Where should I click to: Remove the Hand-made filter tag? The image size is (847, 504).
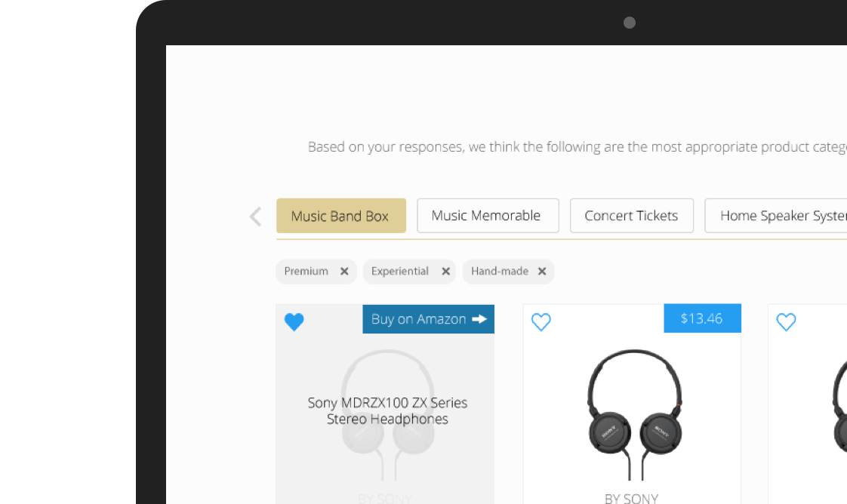click(x=542, y=272)
